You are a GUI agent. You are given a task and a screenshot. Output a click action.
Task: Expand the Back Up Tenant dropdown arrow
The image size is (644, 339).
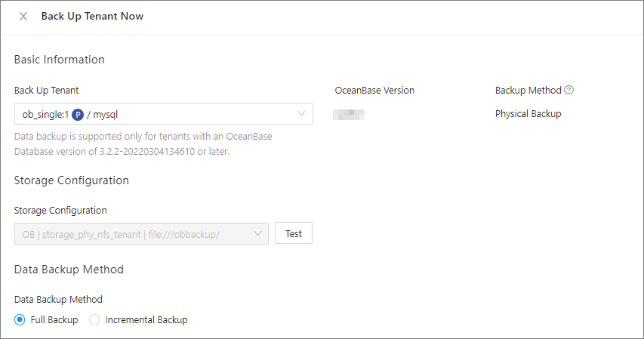(x=301, y=114)
